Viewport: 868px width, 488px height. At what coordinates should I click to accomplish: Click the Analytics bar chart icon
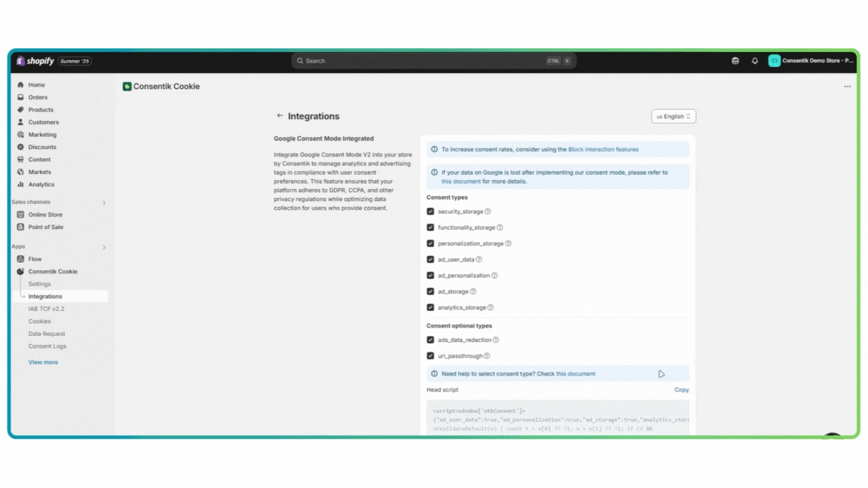tap(20, 185)
